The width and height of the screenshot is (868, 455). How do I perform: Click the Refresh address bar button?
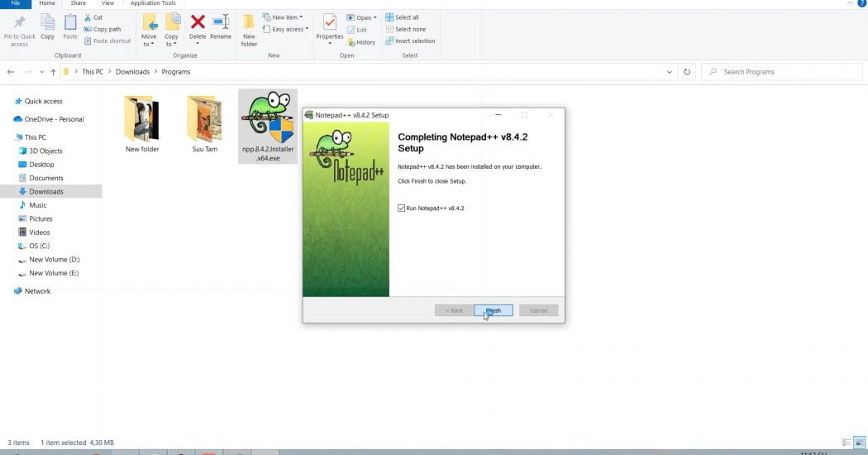[x=687, y=72]
